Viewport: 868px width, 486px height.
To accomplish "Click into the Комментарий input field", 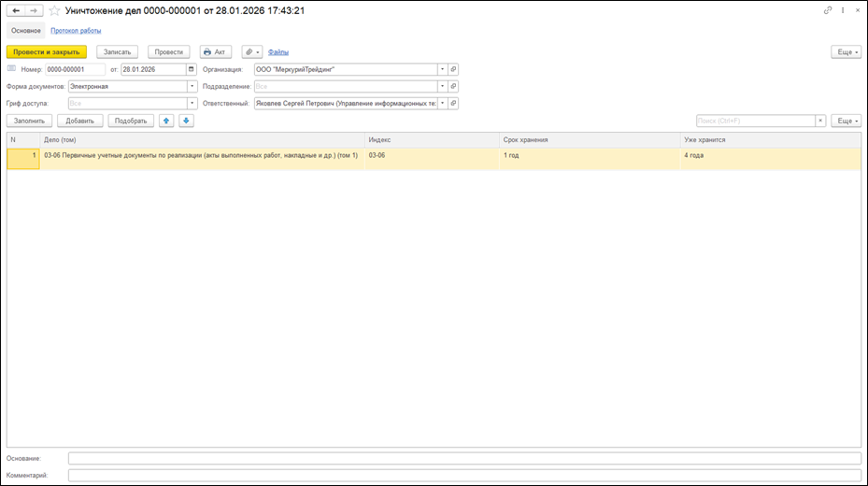I will point(464,475).
